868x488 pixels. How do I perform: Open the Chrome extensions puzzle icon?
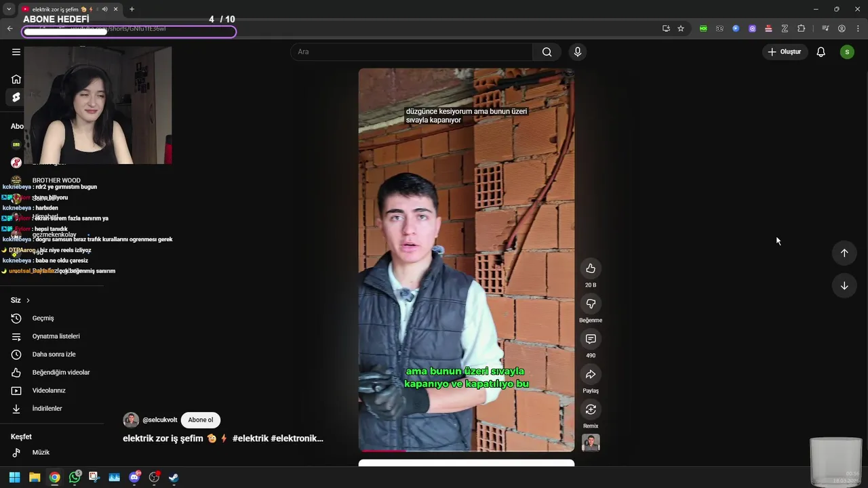point(801,28)
